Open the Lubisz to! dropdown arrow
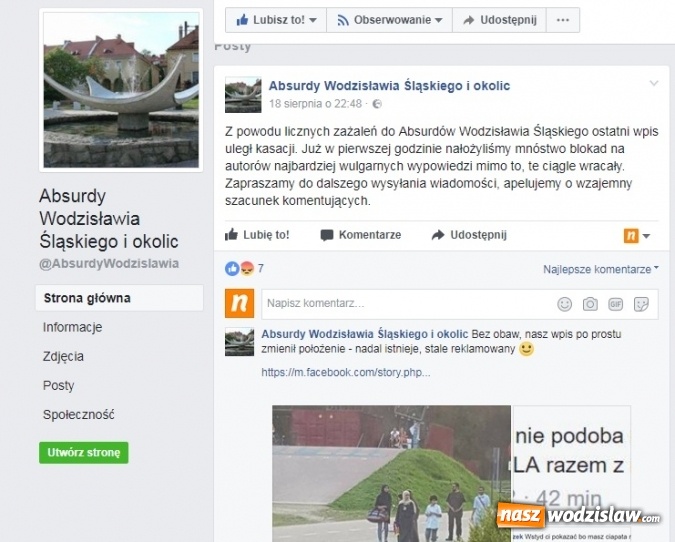This screenshot has width=675, height=542. click(313, 20)
